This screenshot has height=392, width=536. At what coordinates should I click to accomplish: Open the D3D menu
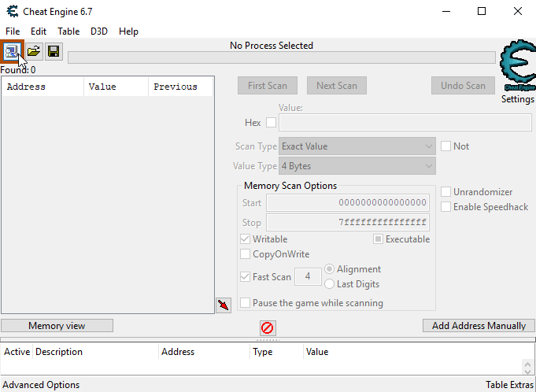click(x=99, y=31)
